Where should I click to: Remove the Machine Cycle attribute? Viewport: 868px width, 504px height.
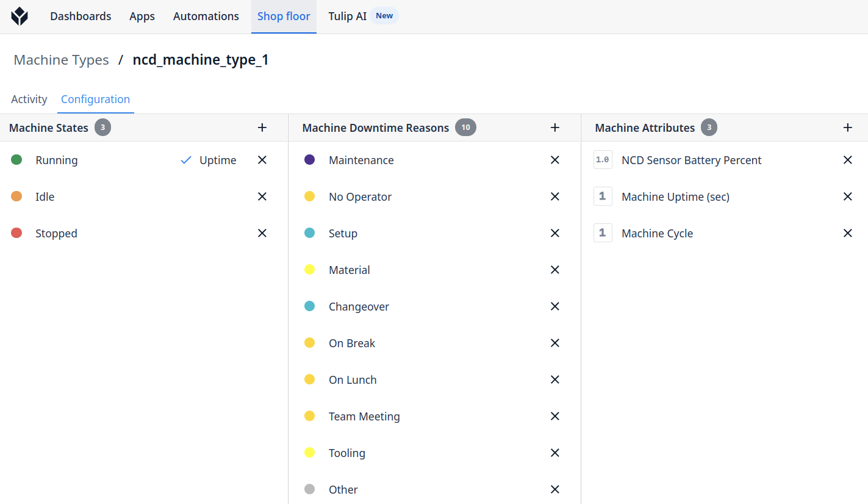[847, 233]
